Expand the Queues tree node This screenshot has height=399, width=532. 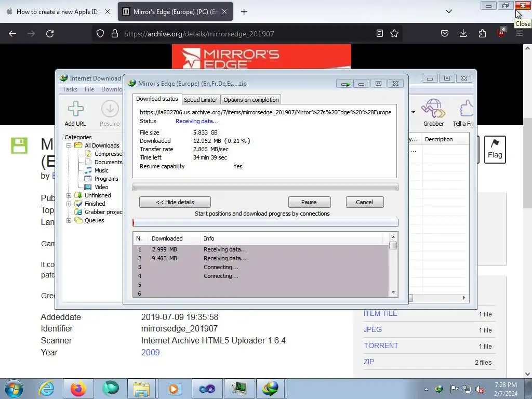pos(69,220)
